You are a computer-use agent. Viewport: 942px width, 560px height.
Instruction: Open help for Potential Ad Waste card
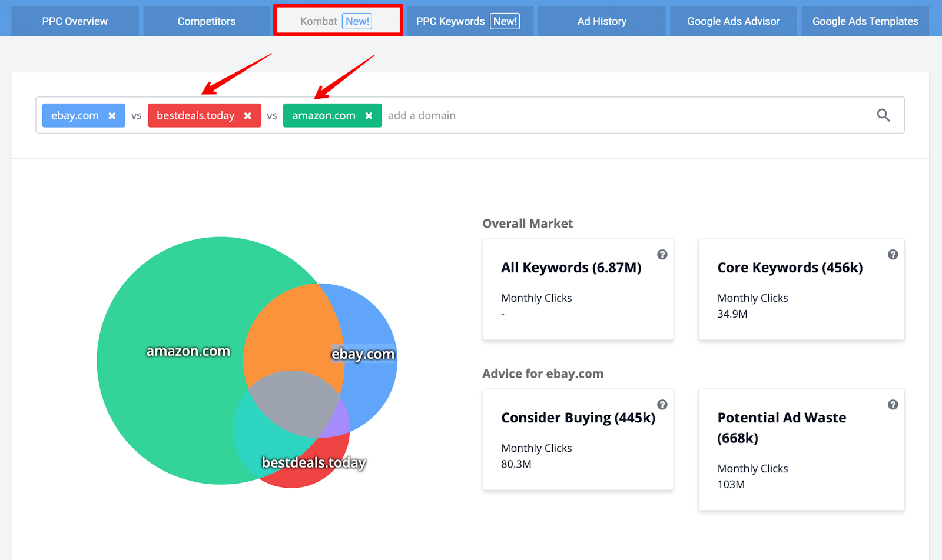[893, 405]
